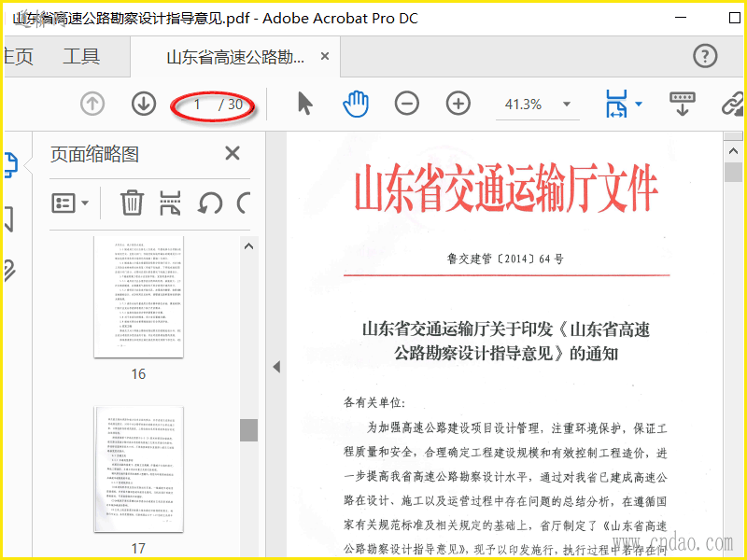747x560 pixels.
Task: Open the 41.3% zoom level dropdown
Action: coord(567,104)
